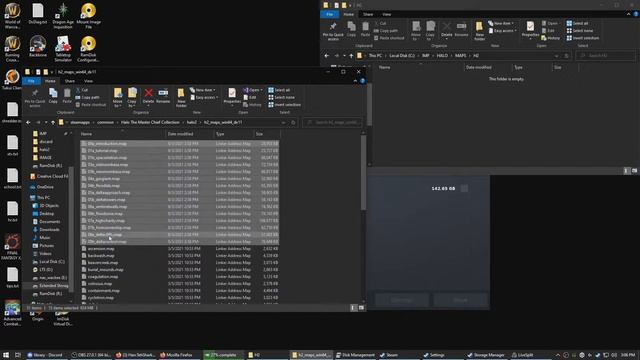Click the search box in h2_maps window
Image resolution: width=640 pixels, height=360 pixels.
coord(333,122)
